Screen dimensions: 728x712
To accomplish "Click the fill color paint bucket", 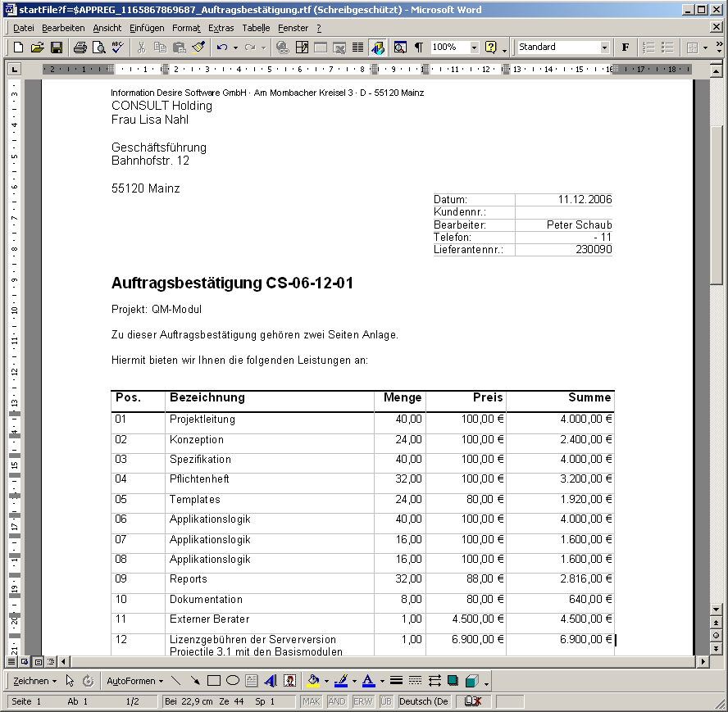I will 312,681.
